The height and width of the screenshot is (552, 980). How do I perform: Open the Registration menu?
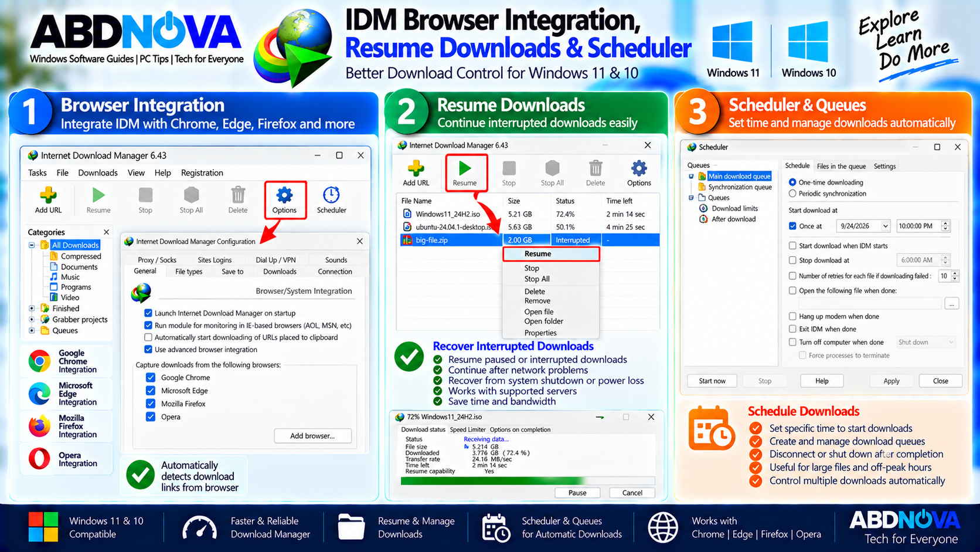tap(202, 172)
